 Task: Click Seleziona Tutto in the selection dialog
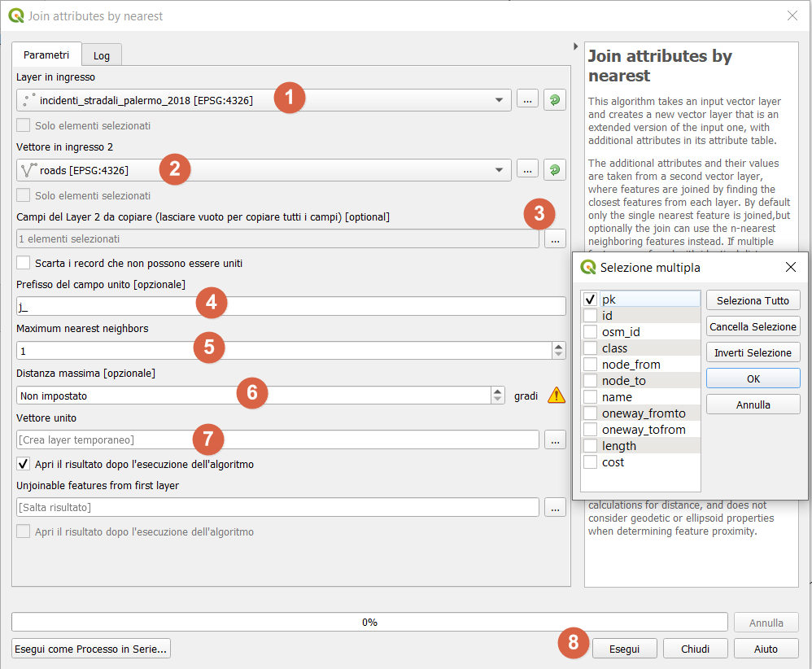click(753, 300)
